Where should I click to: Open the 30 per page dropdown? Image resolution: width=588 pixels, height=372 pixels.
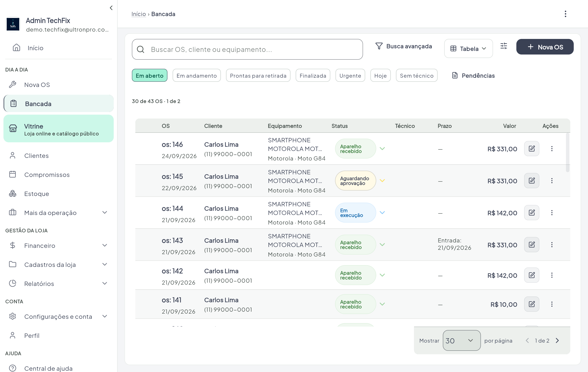point(462,340)
